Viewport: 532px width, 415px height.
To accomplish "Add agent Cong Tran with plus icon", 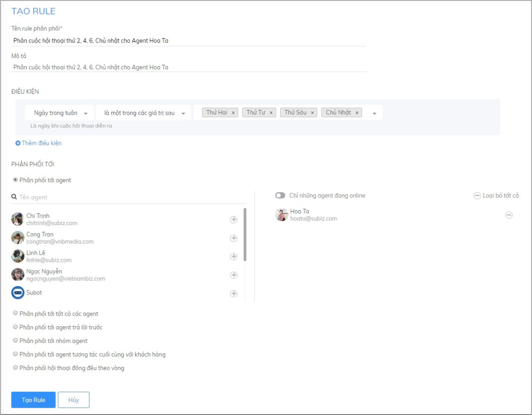I will pyautogui.click(x=234, y=238).
